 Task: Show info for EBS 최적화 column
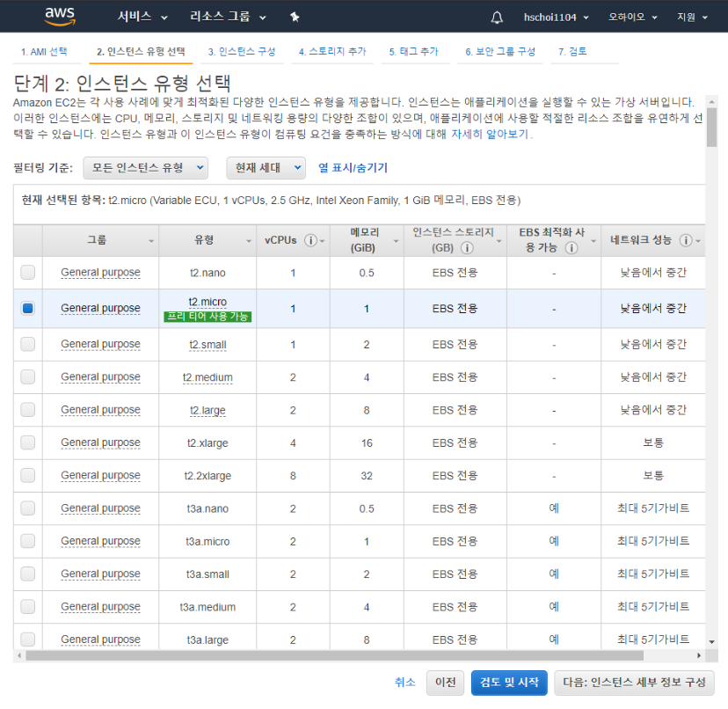point(571,248)
